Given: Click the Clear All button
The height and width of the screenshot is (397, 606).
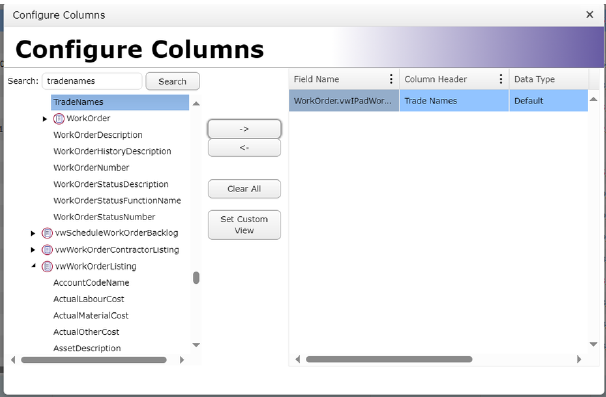Looking at the screenshot, I should (x=244, y=189).
